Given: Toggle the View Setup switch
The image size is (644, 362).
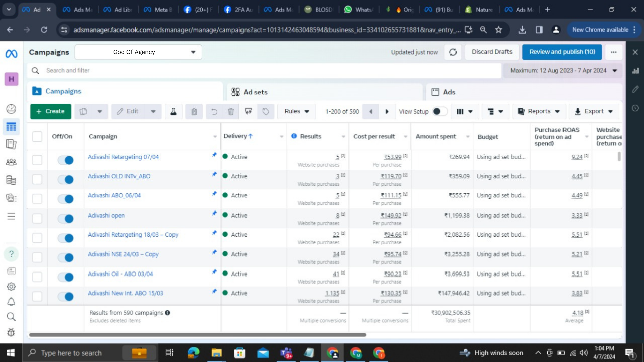Looking at the screenshot, I should pos(440,111).
